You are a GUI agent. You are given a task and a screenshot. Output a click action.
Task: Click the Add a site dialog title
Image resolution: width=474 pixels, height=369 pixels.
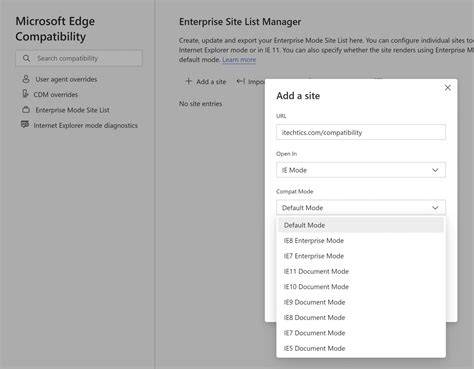298,96
